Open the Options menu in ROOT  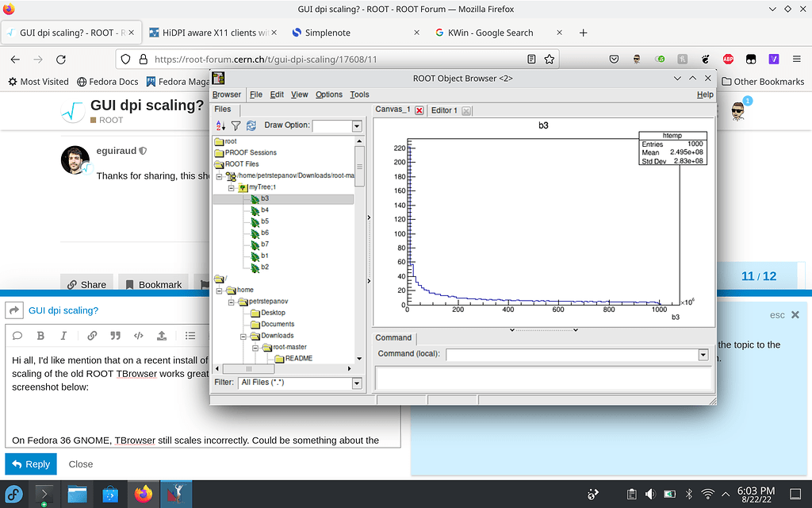pos(329,94)
